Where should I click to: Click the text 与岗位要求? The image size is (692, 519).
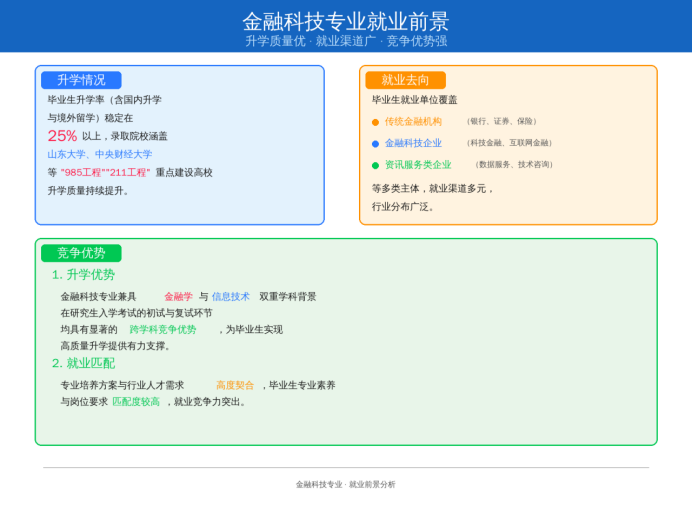[84, 402]
